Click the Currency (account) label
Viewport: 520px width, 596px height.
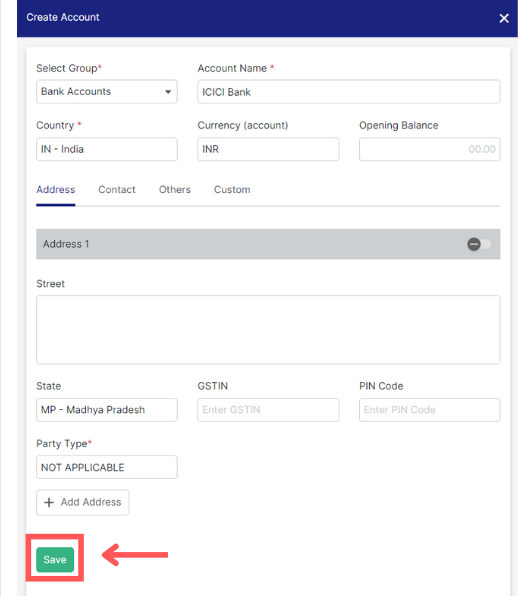pyautogui.click(x=243, y=125)
